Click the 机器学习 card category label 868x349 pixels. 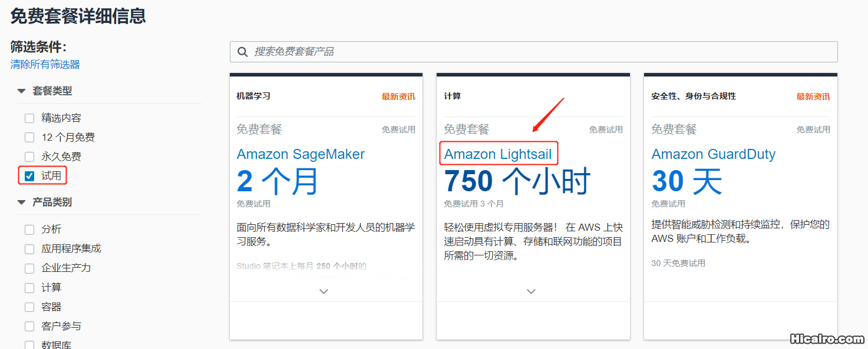pos(253,96)
